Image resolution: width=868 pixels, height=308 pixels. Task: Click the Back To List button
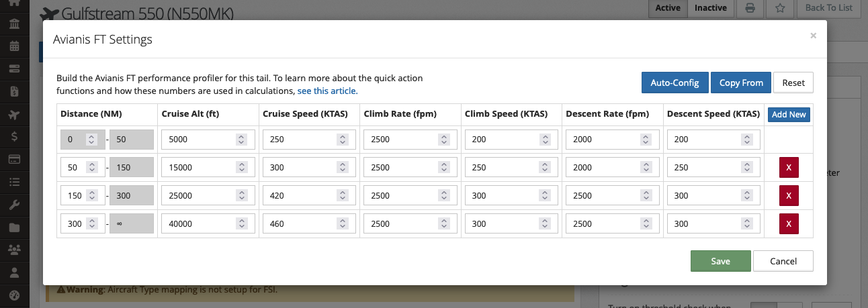pos(828,8)
